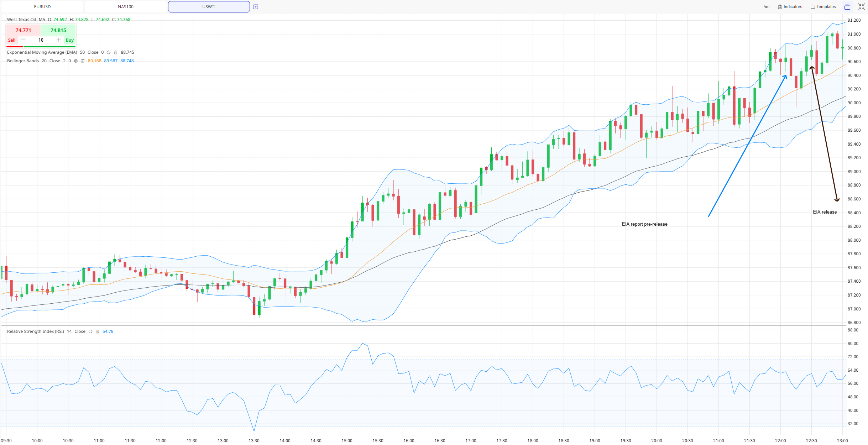Toggle the tabbed chart layout icon
The image size is (868, 445).
847,7
